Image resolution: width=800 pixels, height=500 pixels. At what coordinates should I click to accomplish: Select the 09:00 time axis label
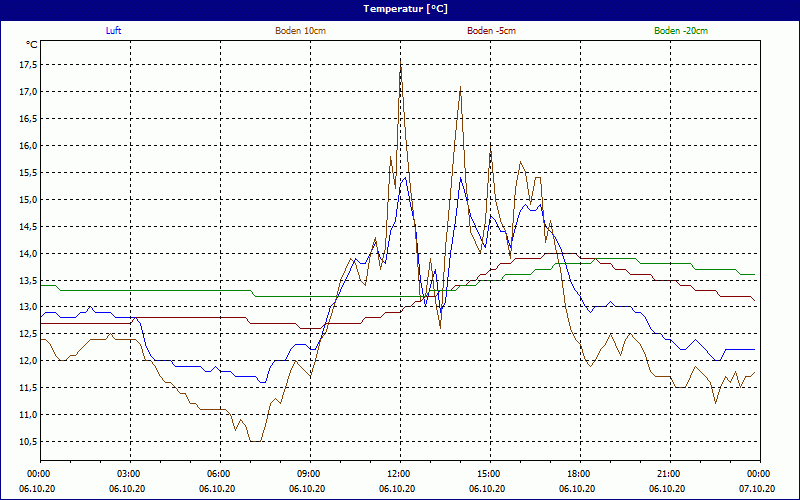(x=309, y=474)
